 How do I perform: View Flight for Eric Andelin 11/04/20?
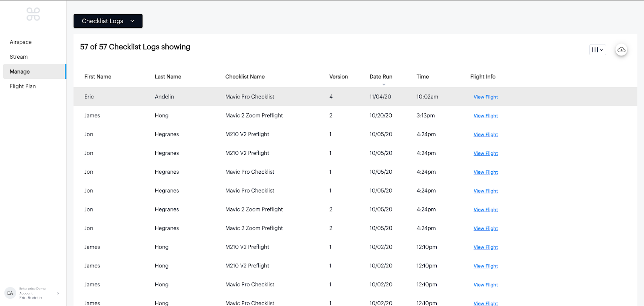[x=486, y=97]
